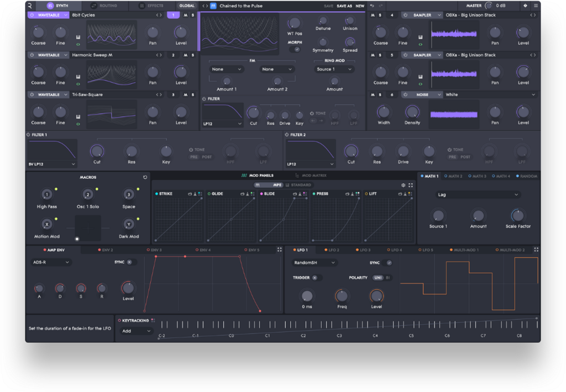
Task: Switch to the MOD MATRIX tab
Action: click(311, 176)
